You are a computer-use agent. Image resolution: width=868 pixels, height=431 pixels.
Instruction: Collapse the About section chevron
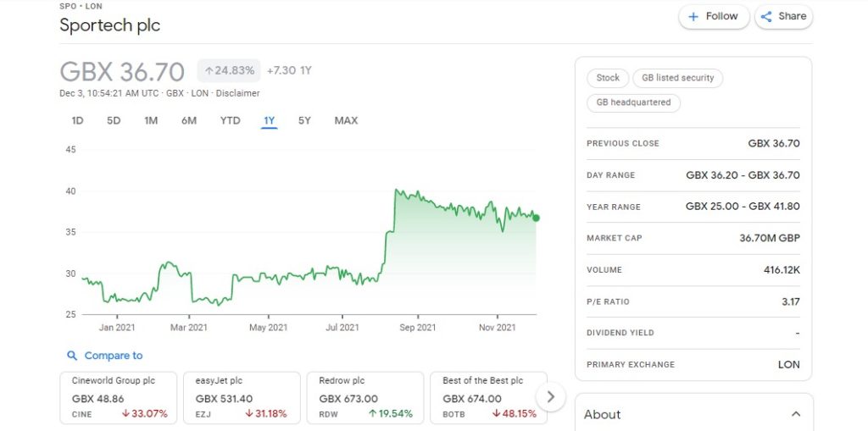coord(796,414)
